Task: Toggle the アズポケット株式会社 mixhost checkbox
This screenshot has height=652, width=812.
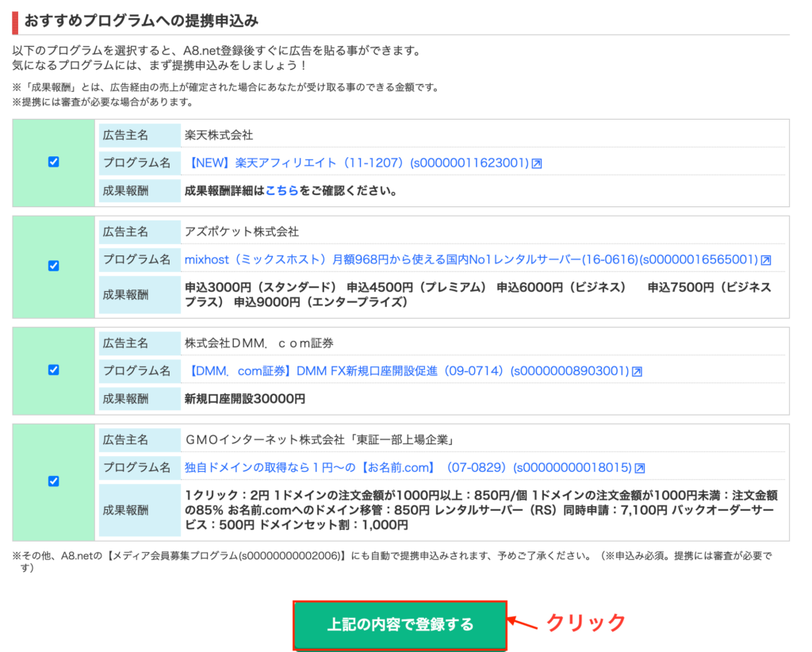Action: pyautogui.click(x=53, y=266)
